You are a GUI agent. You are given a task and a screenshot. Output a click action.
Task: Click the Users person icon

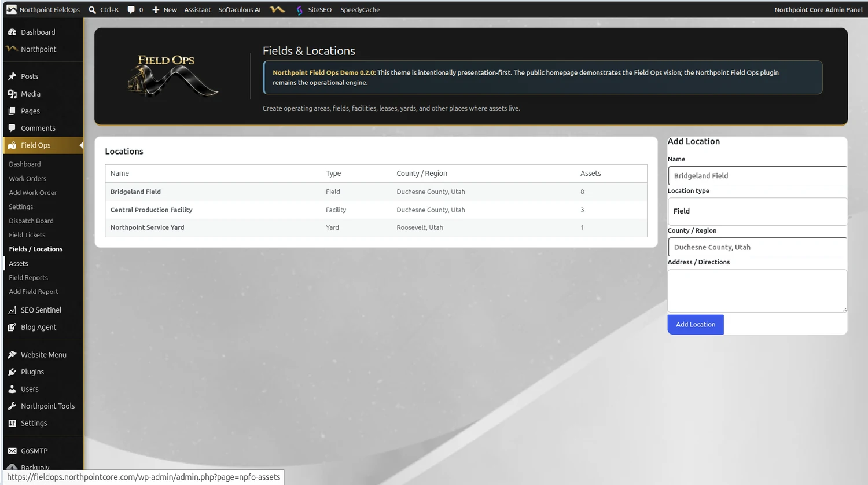pos(12,389)
